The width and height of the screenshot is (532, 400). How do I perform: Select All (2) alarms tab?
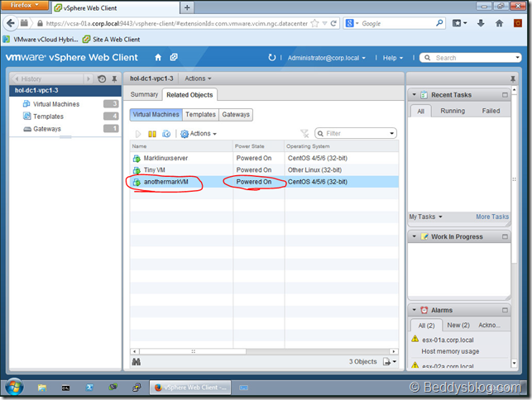tap(426, 326)
